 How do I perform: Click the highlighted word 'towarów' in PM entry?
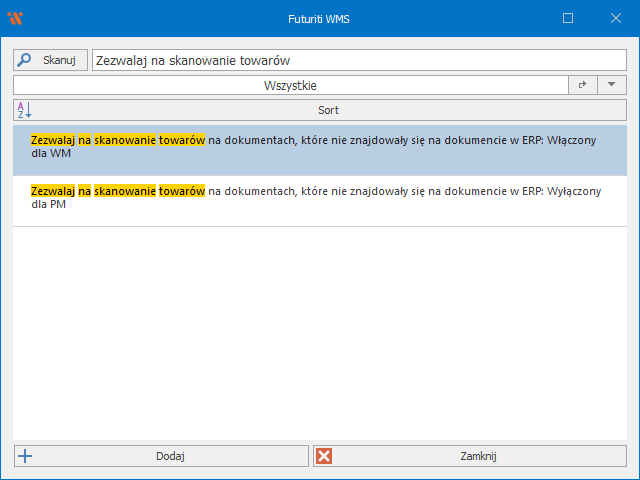tap(182, 191)
